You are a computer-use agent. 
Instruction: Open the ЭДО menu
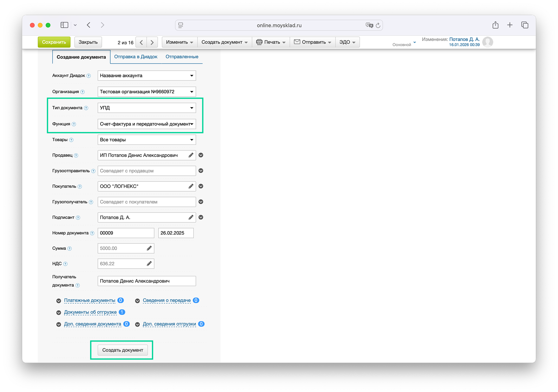[347, 42]
